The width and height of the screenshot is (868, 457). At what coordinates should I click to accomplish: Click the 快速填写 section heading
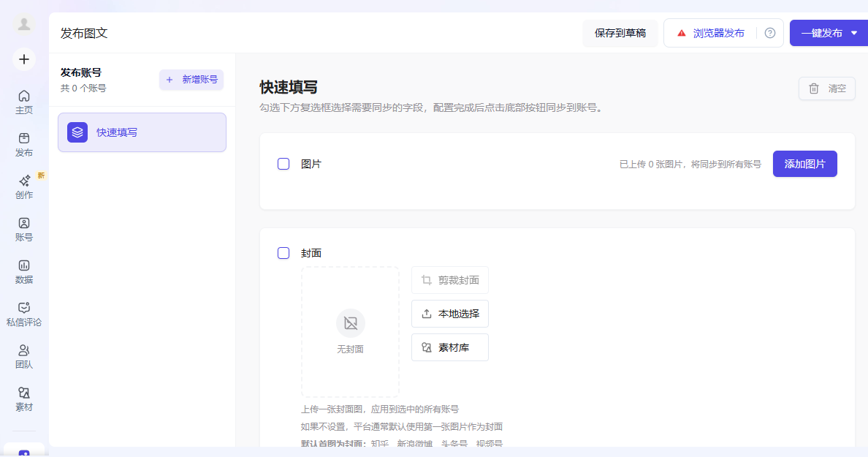coord(289,88)
